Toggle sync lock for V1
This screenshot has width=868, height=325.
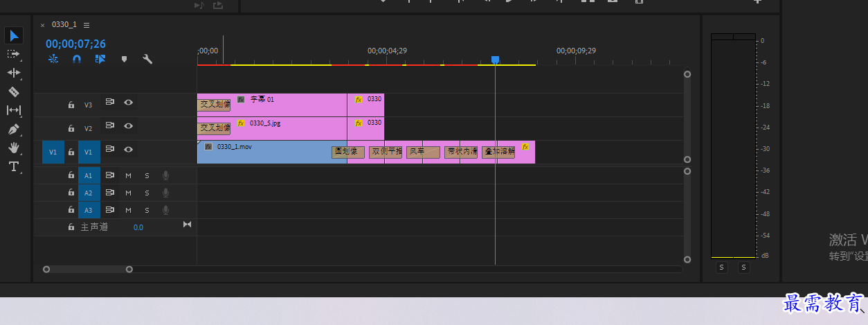click(109, 149)
